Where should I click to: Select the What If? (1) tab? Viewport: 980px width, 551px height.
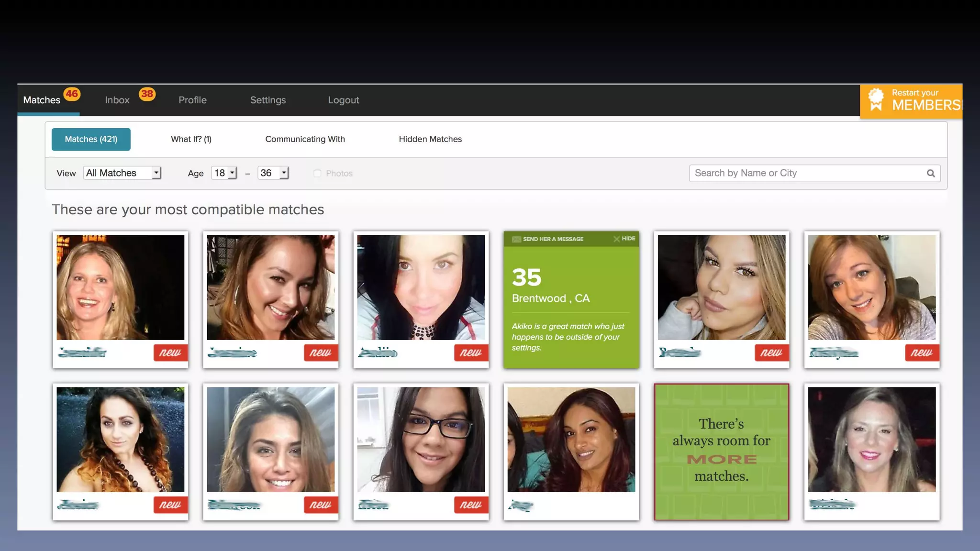[x=191, y=139]
